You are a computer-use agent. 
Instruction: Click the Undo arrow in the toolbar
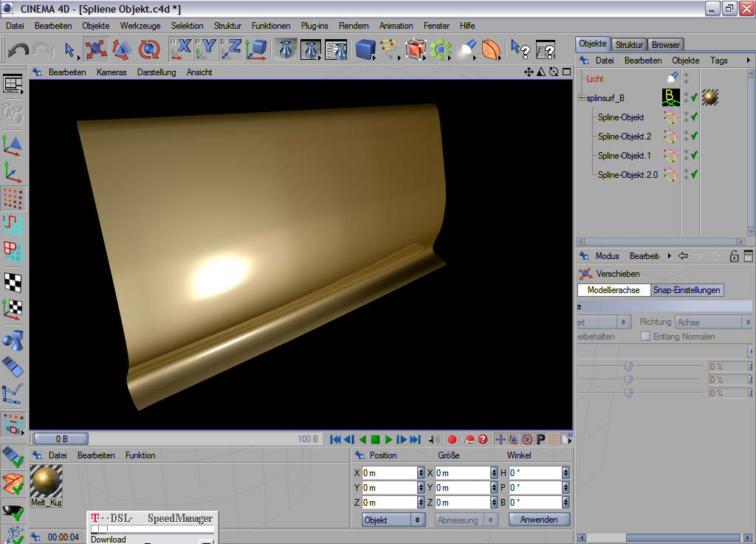tap(18, 49)
